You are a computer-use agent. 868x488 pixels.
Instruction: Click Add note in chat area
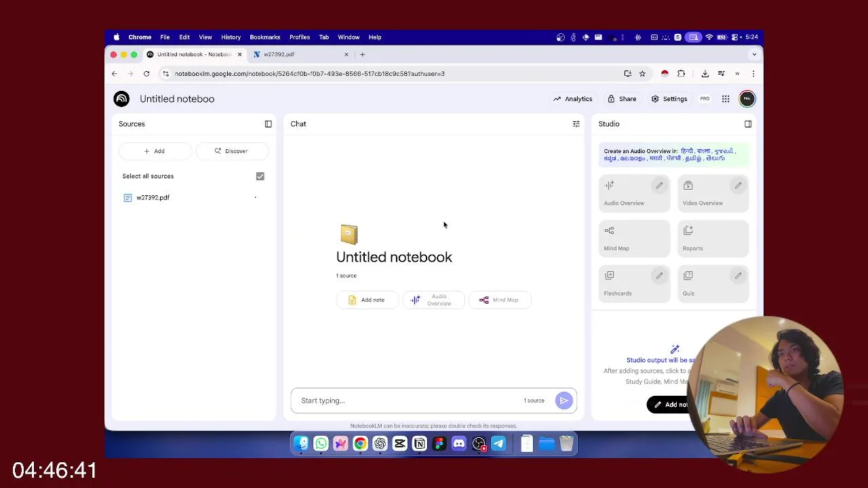pos(366,300)
